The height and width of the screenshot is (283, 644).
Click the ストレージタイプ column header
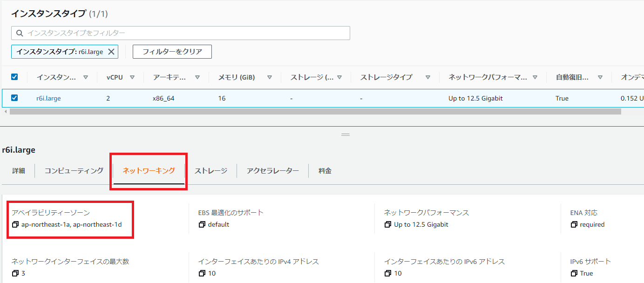(386, 77)
